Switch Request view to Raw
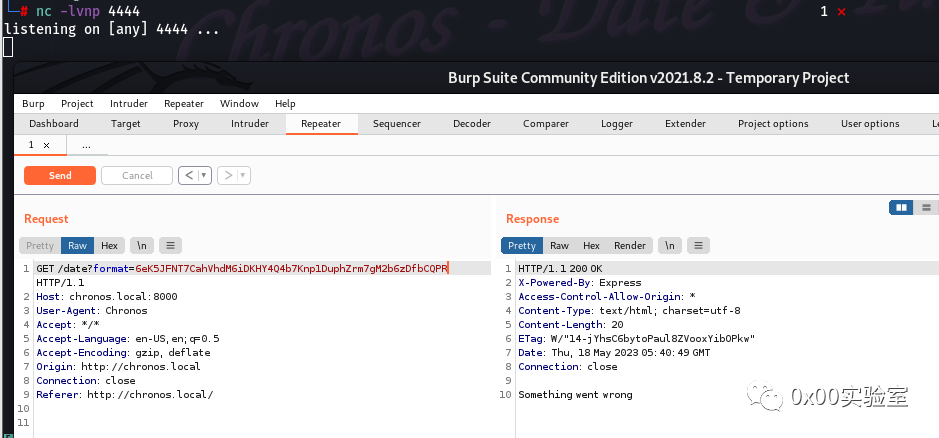The image size is (939, 438). [x=77, y=246]
